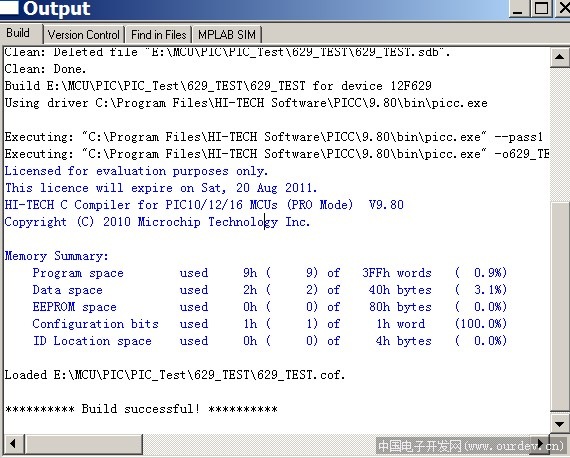Viewport: 570px width, 458px height.
Task: Click the Executing line ending in --pass1
Action: coord(274,137)
